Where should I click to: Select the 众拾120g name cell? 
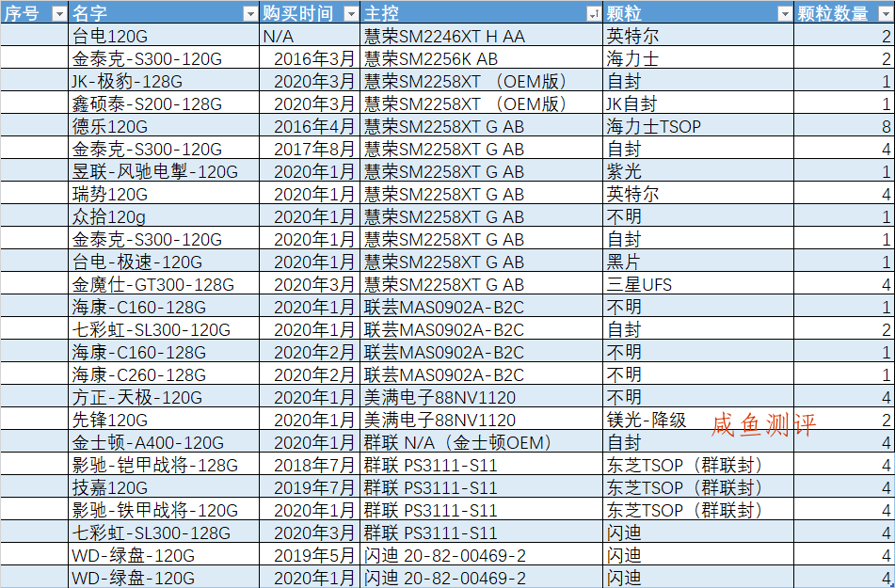164,217
